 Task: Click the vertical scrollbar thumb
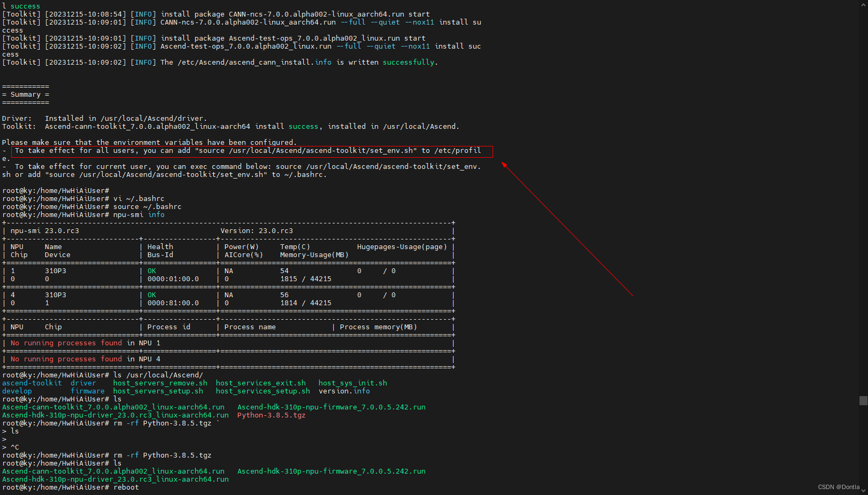click(863, 400)
